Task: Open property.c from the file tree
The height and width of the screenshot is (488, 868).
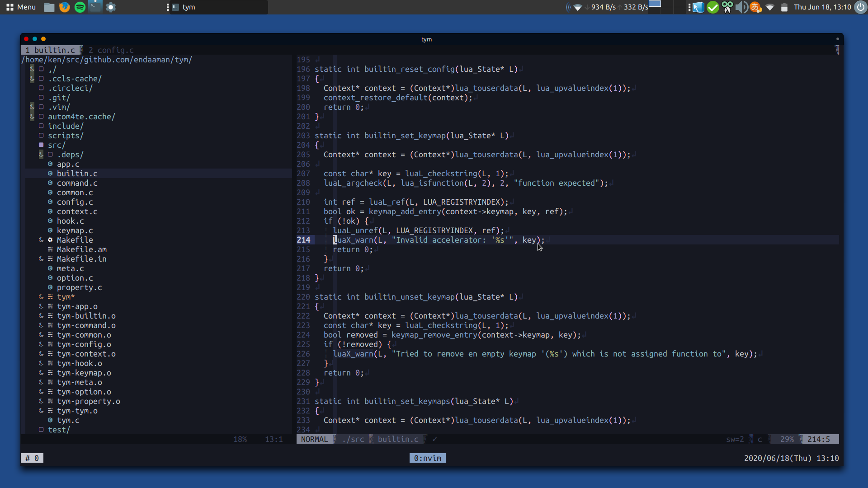Action: click(79, 287)
